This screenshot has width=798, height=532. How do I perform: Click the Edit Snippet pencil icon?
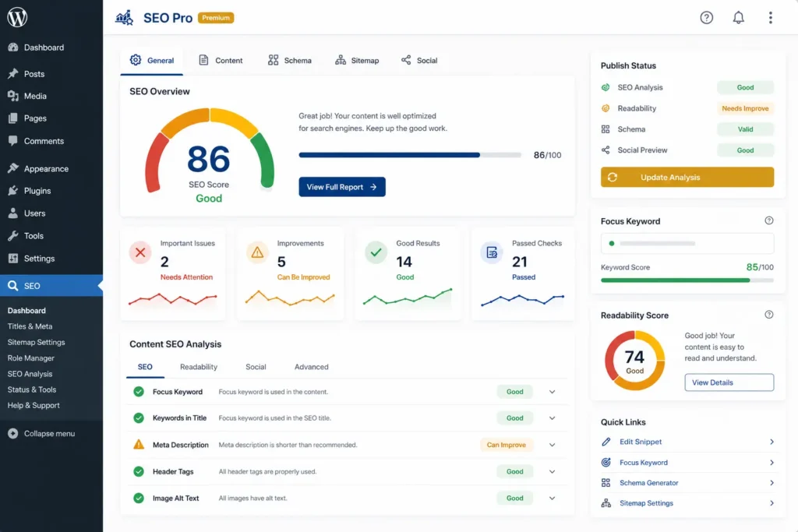pyautogui.click(x=606, y=442)
